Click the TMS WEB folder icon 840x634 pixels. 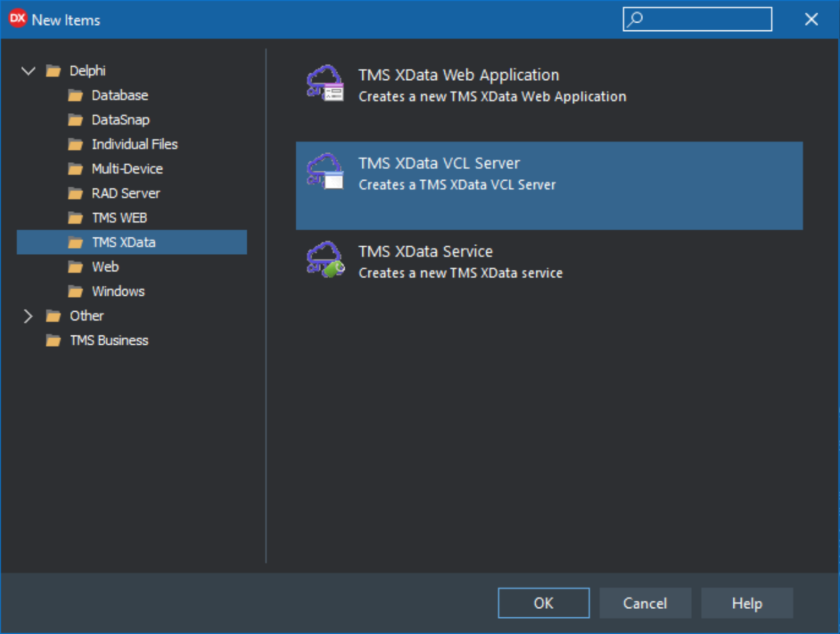pos(76,218)
